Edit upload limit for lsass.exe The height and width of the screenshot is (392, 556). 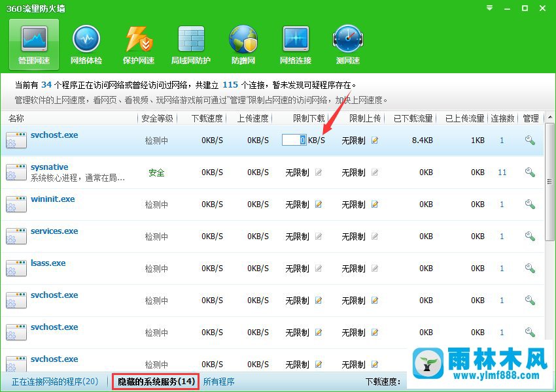(375, 269)
